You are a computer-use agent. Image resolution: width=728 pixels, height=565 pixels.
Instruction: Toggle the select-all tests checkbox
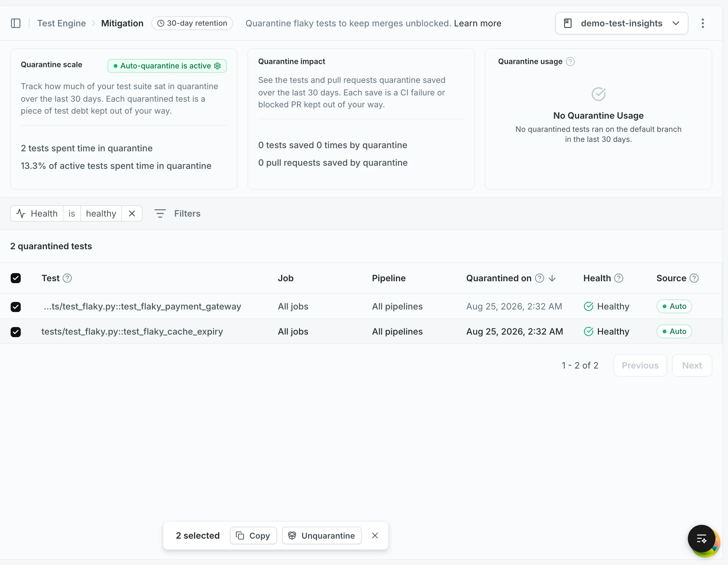[x=16, y=278]
